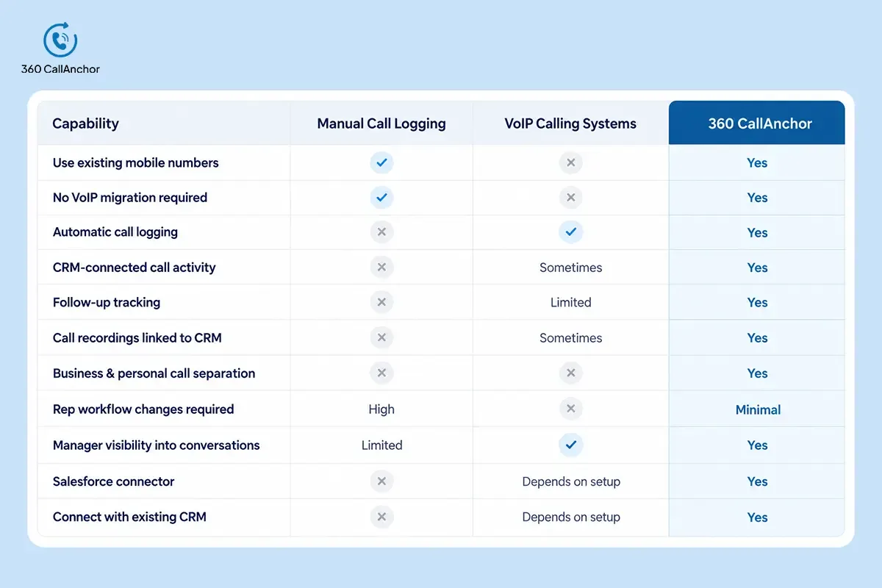Click 'Depends on setup' in the Salesforce connector row

tap(571, 482)
